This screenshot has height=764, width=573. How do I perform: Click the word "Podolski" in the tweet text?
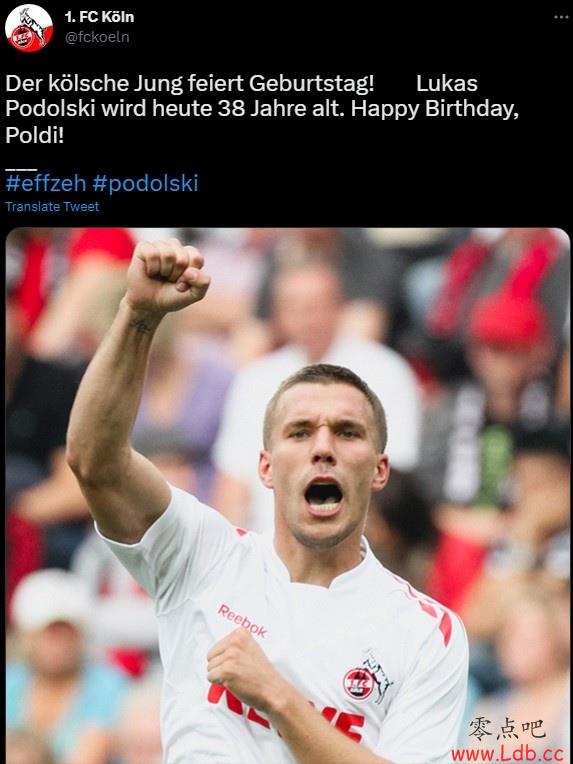(x=50, y=109)
